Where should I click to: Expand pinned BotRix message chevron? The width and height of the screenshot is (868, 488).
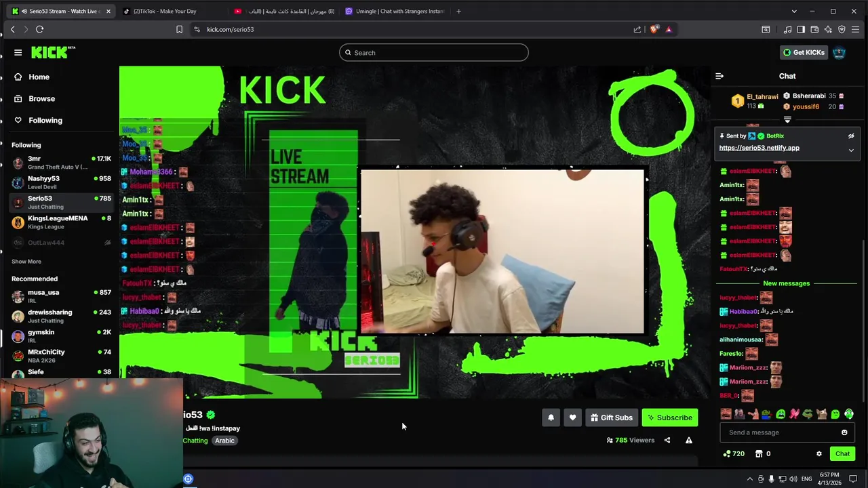tap(851, 150)
